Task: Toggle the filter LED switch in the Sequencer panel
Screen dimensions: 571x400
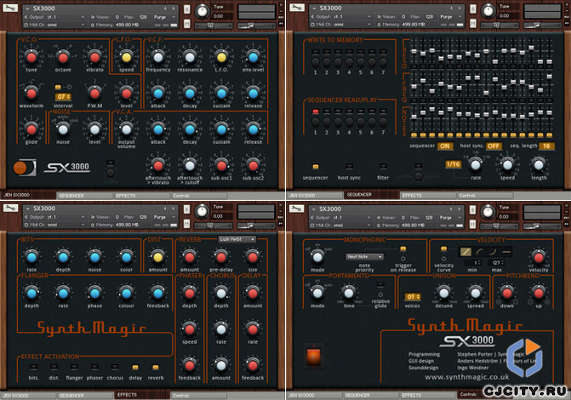Action: (383, 166)
